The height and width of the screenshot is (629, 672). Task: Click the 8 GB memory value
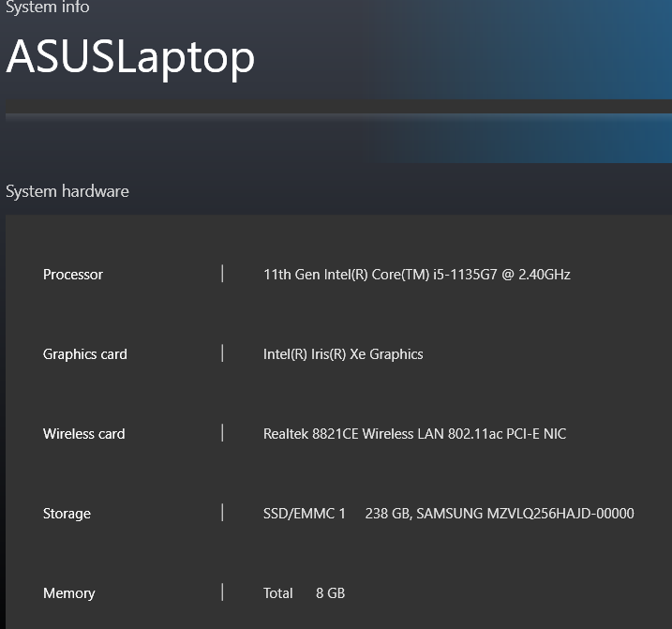point(330,593)
